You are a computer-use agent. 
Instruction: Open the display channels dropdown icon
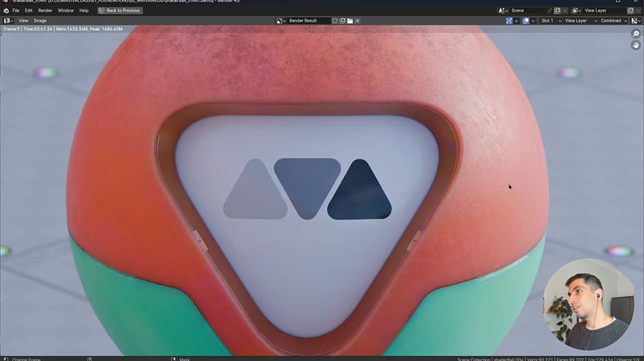(x=636, y=21)
